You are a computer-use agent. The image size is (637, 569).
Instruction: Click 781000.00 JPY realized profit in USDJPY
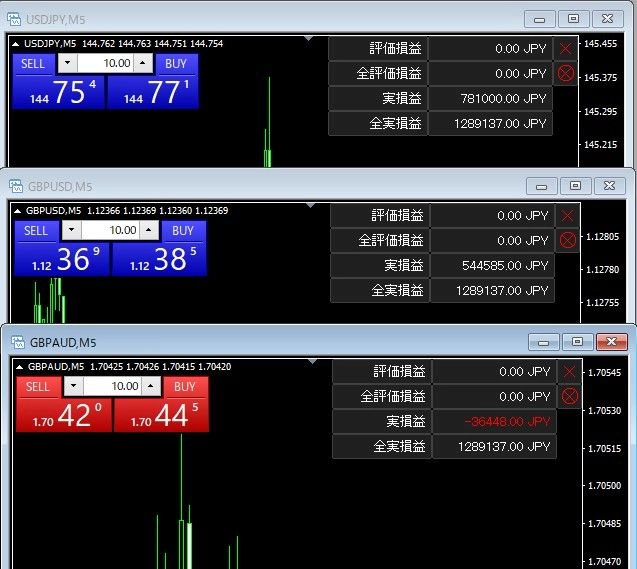[490, 99]
